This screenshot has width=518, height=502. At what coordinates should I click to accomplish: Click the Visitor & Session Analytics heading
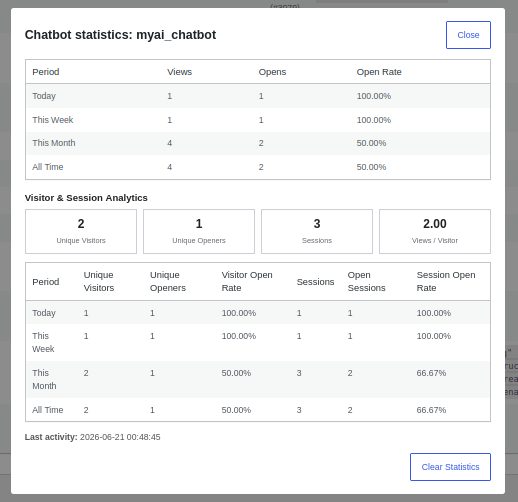pos(86,198)
